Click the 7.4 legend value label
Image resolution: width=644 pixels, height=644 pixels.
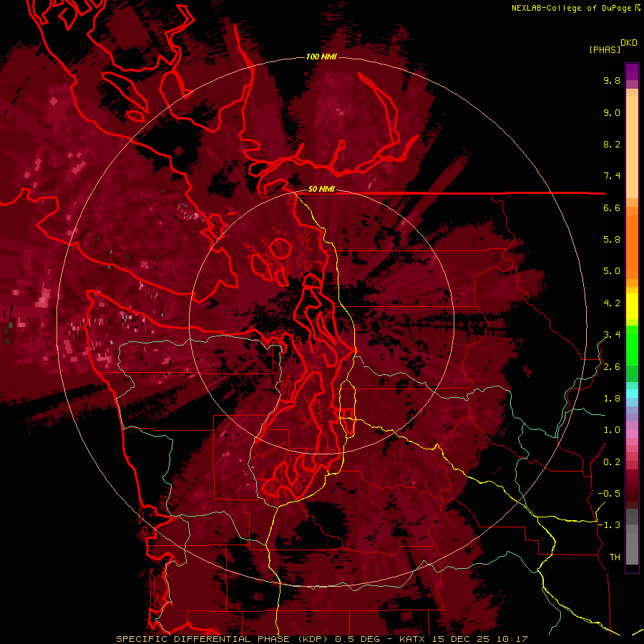pos(612,176)
